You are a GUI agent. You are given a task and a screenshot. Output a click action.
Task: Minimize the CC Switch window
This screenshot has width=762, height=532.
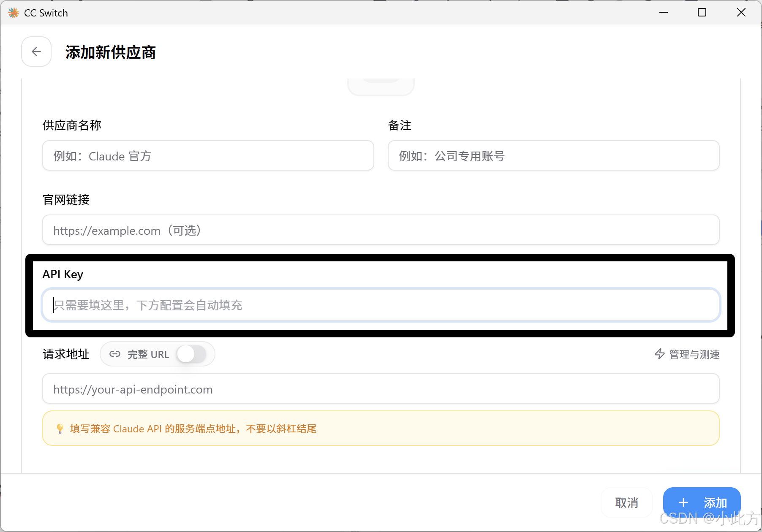point(664,13)
